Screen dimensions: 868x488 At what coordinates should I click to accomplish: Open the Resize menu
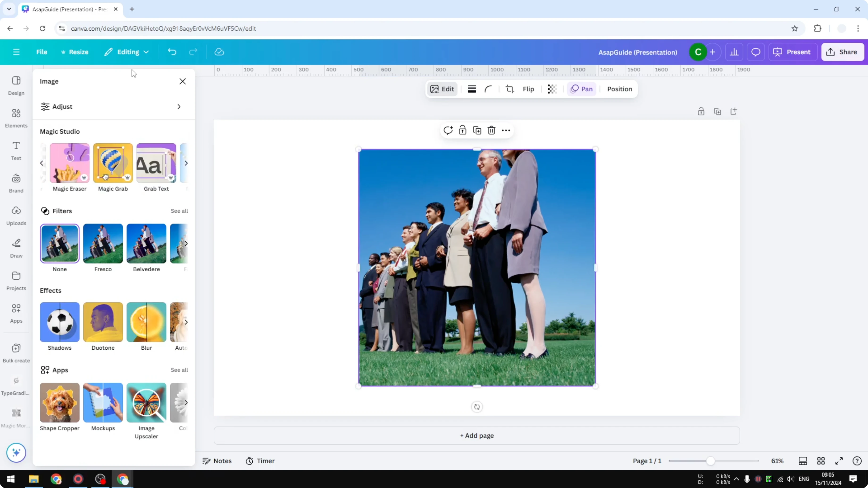75,52
